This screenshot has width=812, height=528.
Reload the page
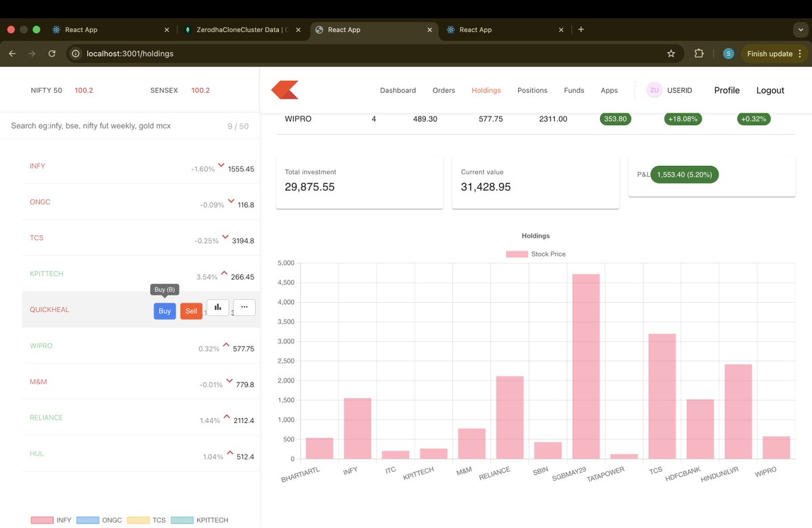point(51,53)
